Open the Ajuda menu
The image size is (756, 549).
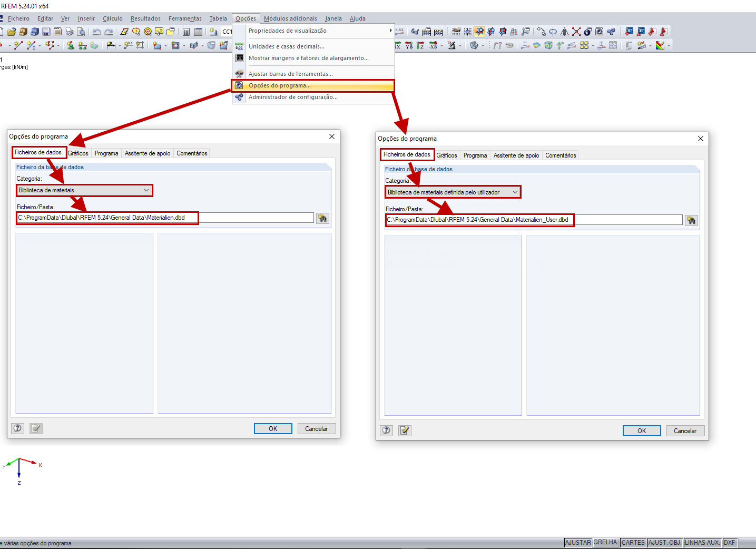click(358, 18)
